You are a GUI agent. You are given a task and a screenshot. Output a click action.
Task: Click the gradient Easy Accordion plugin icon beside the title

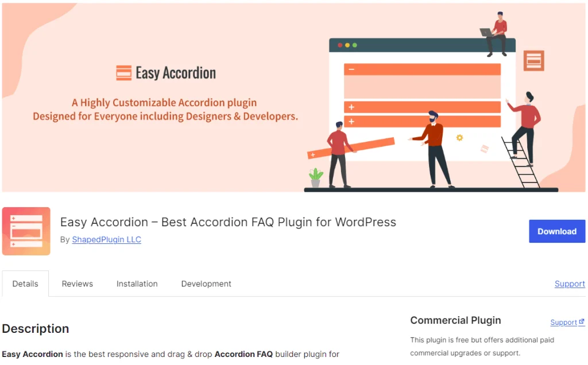[x=26, y=231]
